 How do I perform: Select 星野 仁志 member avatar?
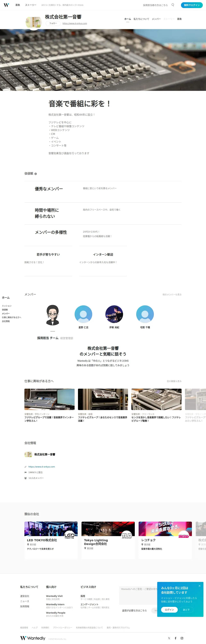click(83, 314)
